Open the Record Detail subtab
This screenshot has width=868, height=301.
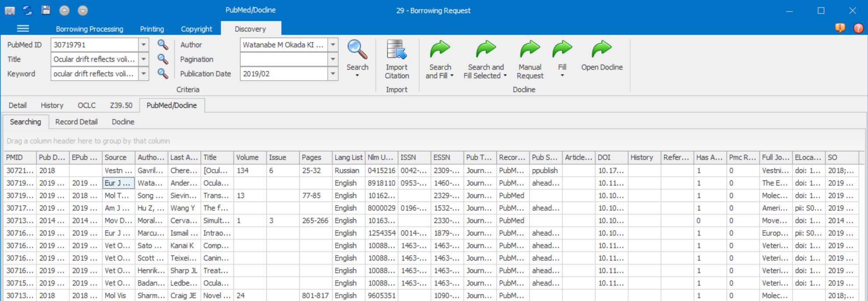[x=76, y=122]
